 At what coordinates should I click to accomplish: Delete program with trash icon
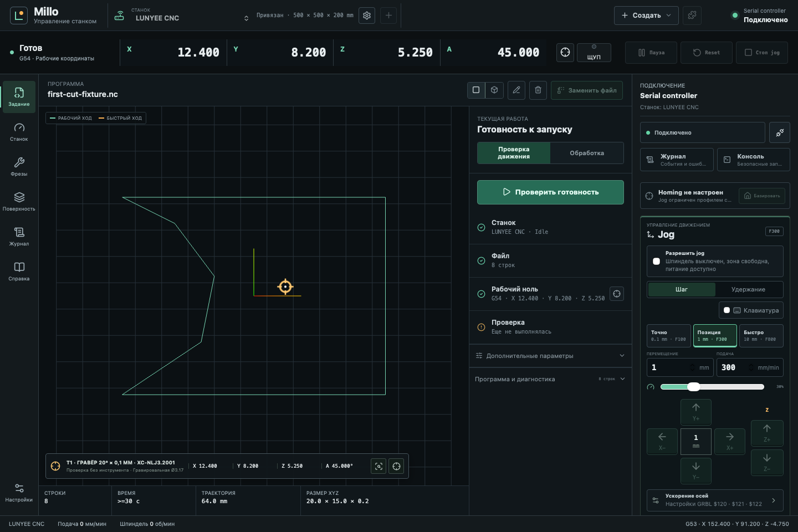click(538, 90)
